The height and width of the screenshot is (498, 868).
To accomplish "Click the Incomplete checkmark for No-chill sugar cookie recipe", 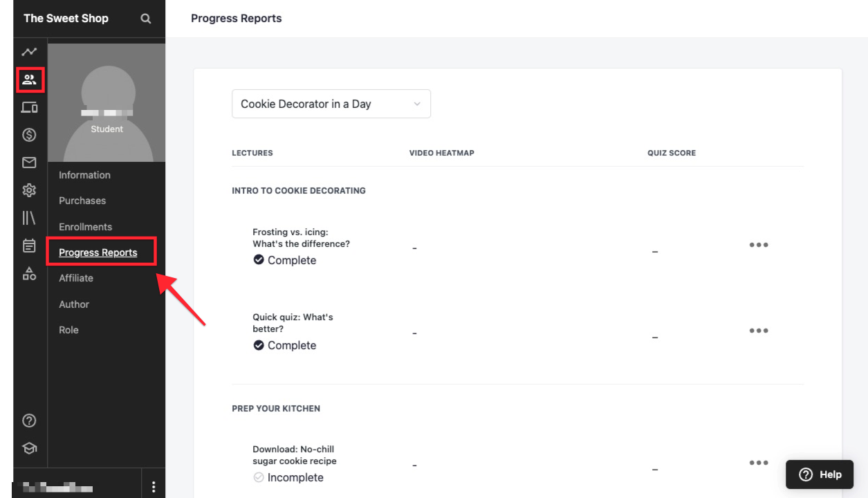I will click(x=259, y=477).
